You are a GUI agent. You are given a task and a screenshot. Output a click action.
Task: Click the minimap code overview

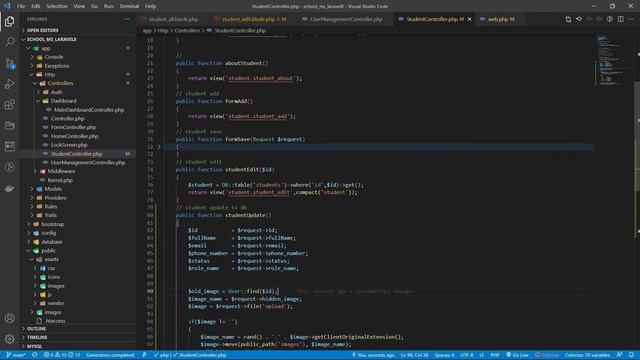point(614,60)
